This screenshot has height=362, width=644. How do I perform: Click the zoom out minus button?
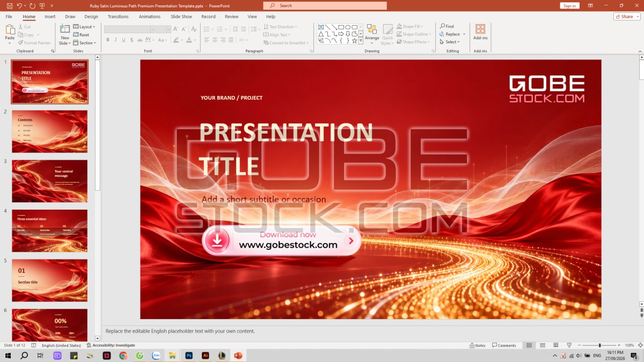tap(579, 345)
